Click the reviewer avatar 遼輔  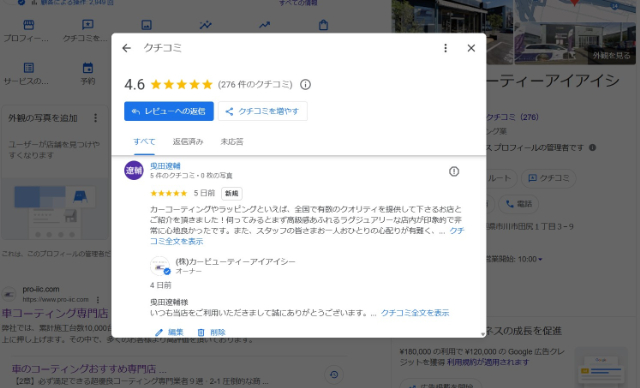pyautogui.click(x=134, y=170)
